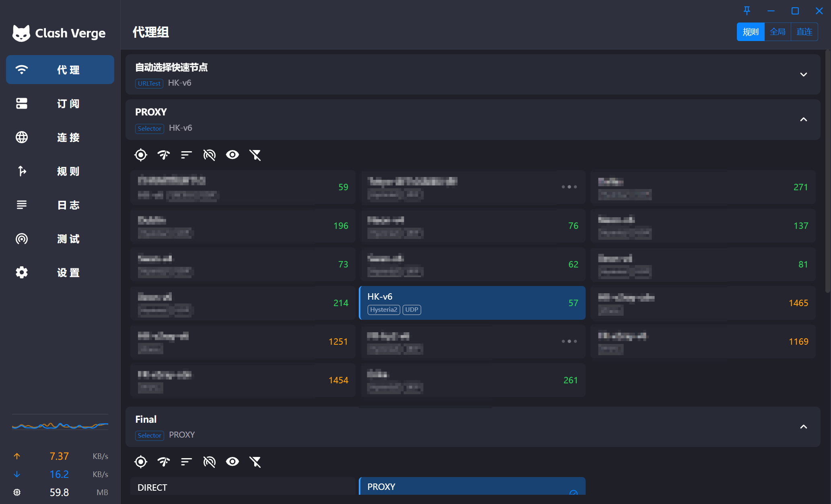Click delay test icon in Final group
Viewport: 831px width, 504px height.
[x=164, y=462]
